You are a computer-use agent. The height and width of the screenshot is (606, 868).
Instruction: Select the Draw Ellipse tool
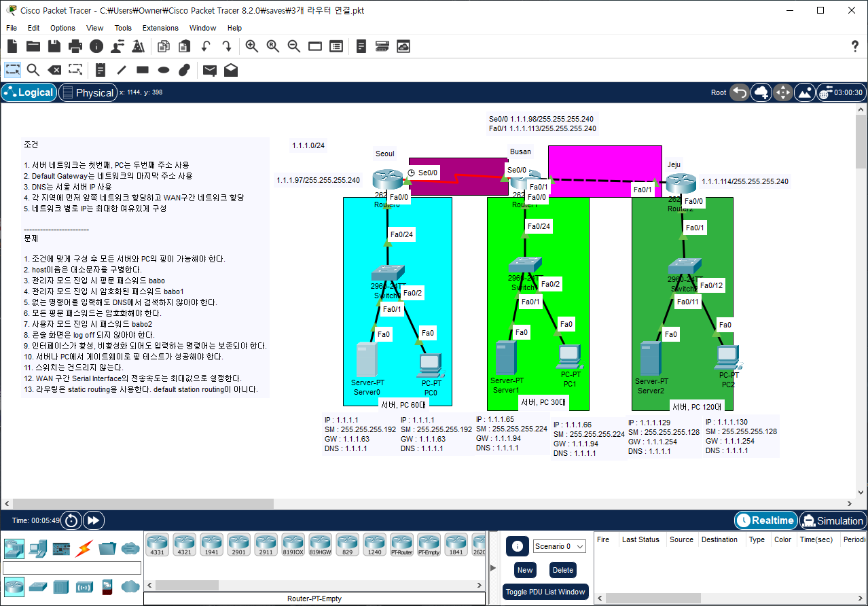click(164, 70)
